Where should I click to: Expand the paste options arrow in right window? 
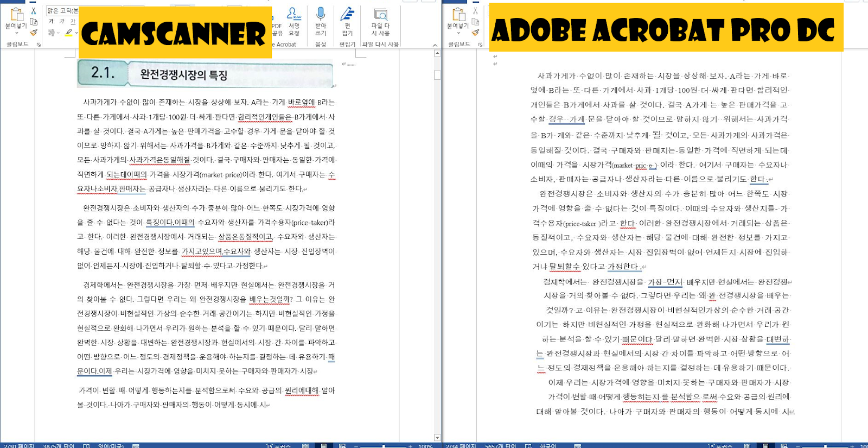458,33
